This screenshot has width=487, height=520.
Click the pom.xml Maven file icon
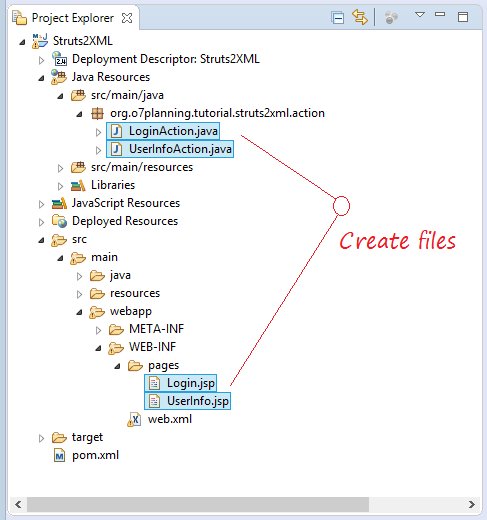point(59,455)
